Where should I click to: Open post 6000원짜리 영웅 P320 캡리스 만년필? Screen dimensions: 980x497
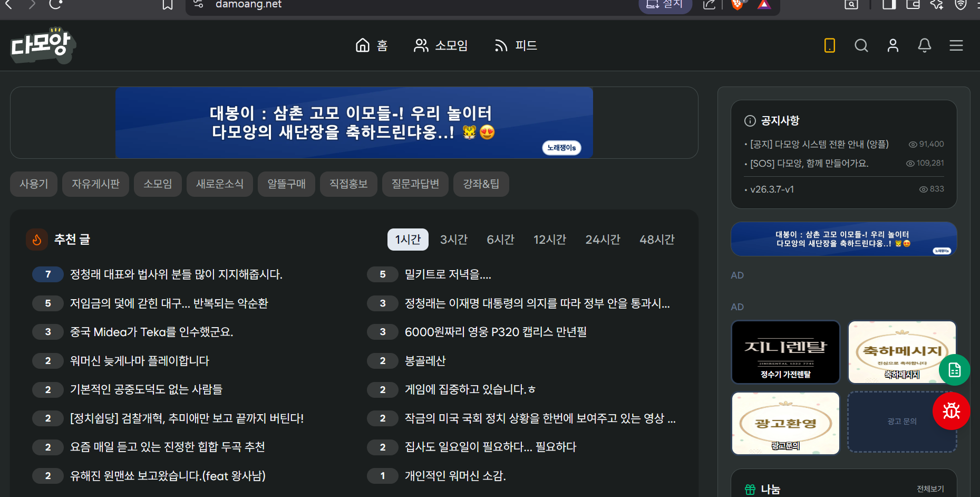point(496,332)
